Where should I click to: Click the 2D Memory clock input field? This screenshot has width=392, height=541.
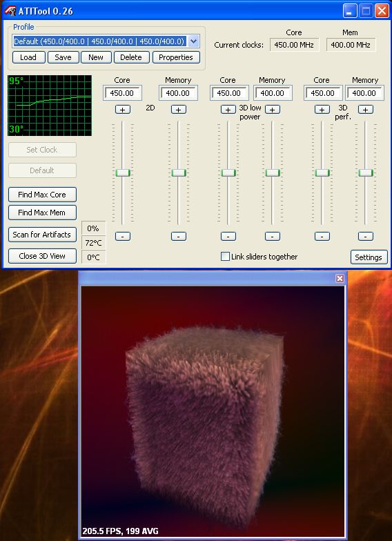coord(178,93)
